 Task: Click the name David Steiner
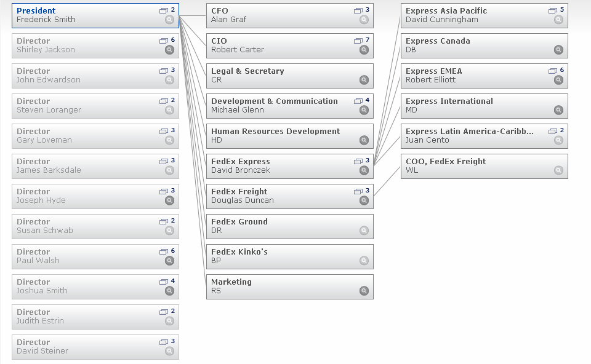(42, 351)
